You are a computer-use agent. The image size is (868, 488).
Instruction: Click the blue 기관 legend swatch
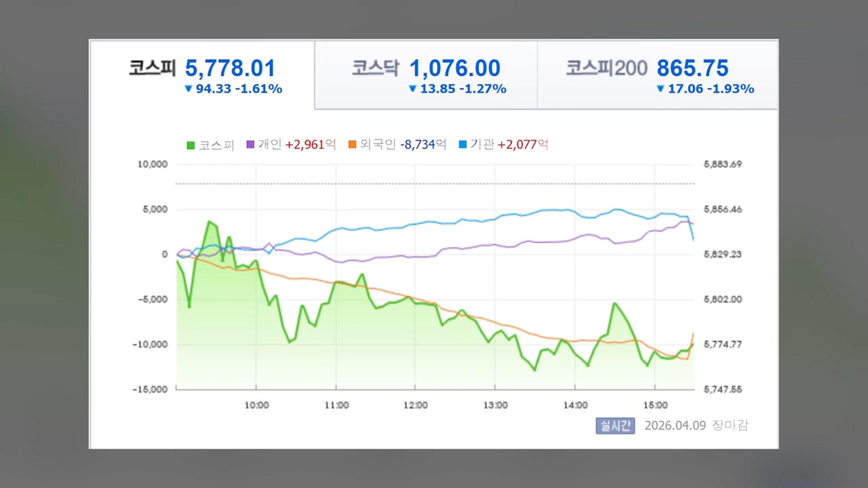click(463, 145)
